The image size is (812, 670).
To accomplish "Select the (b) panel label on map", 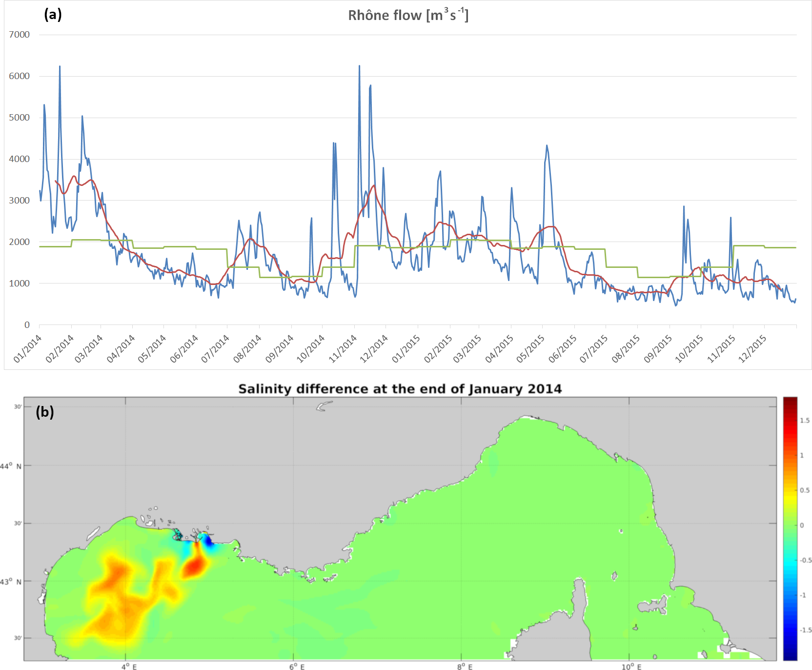I will 44,412.
